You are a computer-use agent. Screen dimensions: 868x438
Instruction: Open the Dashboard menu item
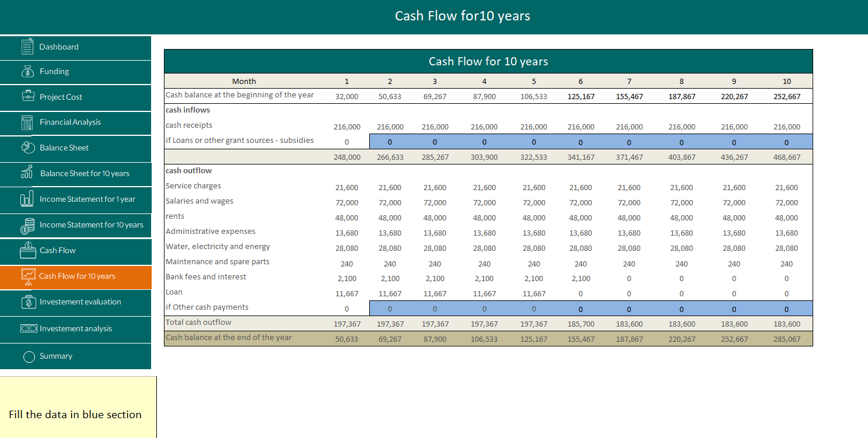[75, 47]
